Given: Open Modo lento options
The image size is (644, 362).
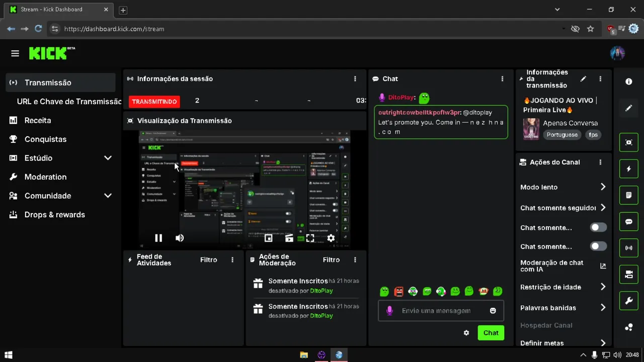Looking at the screenshot, I should click(x=563, y=187).
